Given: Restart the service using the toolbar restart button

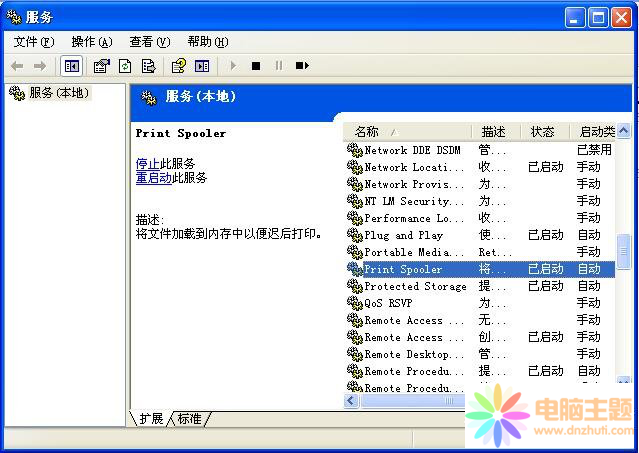Looking at the screenshot, I should 301,66.
